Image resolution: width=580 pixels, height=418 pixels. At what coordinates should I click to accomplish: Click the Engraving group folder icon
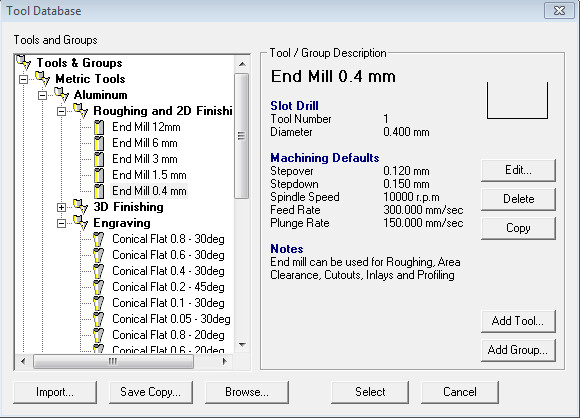click(81, 222)
